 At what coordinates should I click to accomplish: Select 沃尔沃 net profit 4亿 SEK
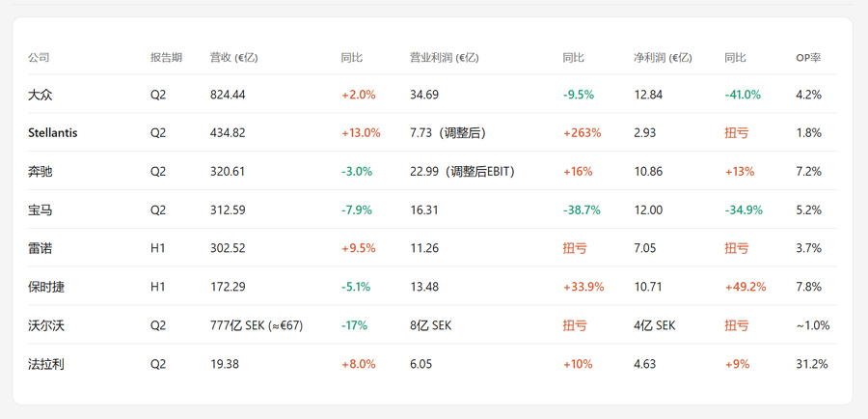(x=655, y=325)
